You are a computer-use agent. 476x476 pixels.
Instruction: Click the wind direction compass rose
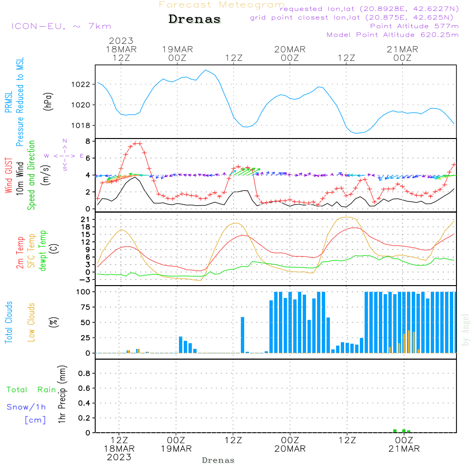pyautogui.click(x=64, y=155)
